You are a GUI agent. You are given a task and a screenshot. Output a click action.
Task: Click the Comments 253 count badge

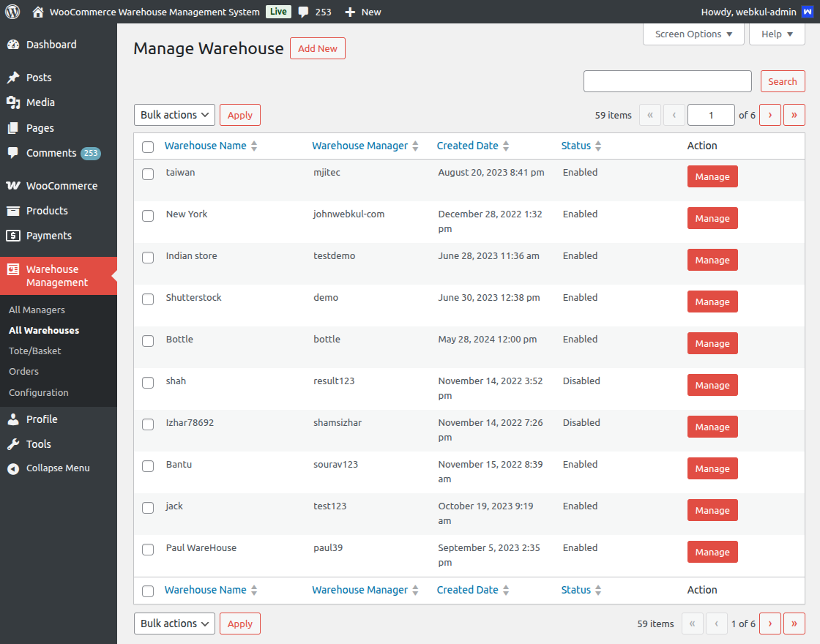(91, 153)
